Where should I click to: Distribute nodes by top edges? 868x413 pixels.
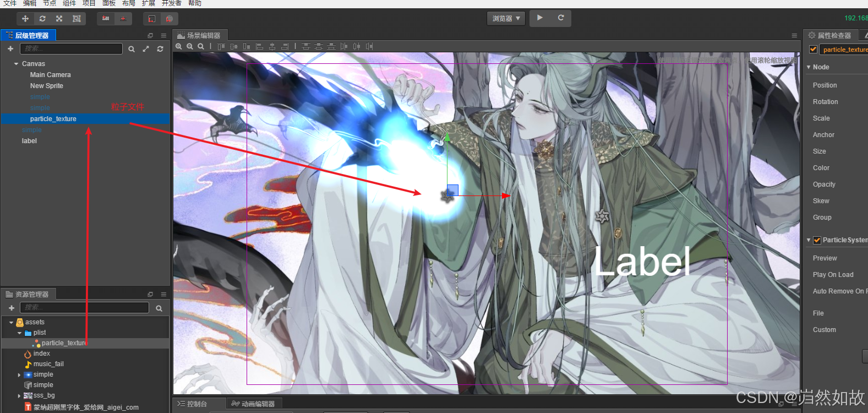coord(306,47)
